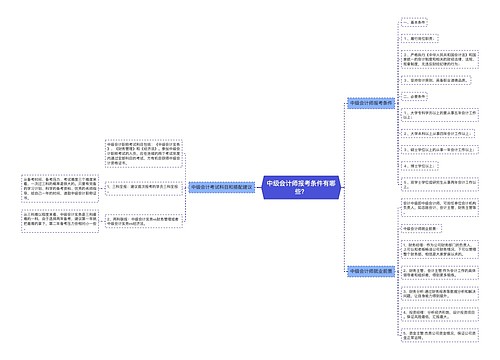Select the 中级会计考试科目和搭配建议 branch node
The height and width of the screenshot is (360, 500).
pyautogui.click(x=222, y=187)
